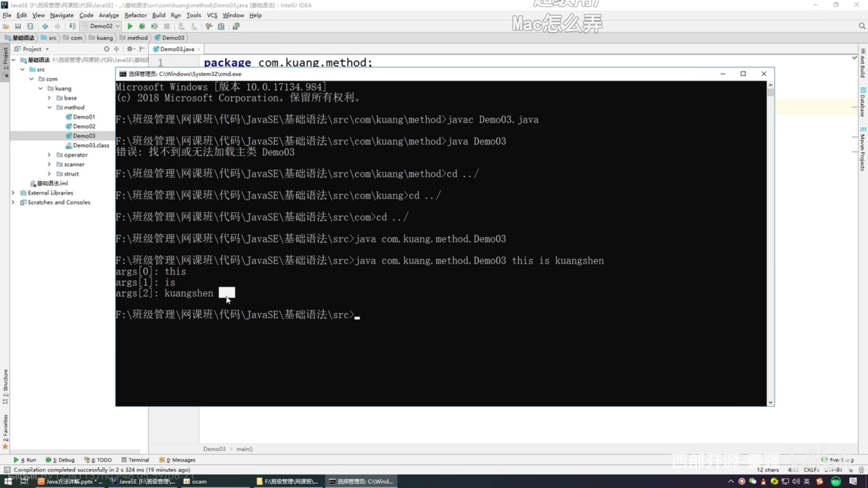Toggle the Maven Projects side panel
Image resolution: width=868 pixels, height=488 pixels.
(x=863, y=149)
